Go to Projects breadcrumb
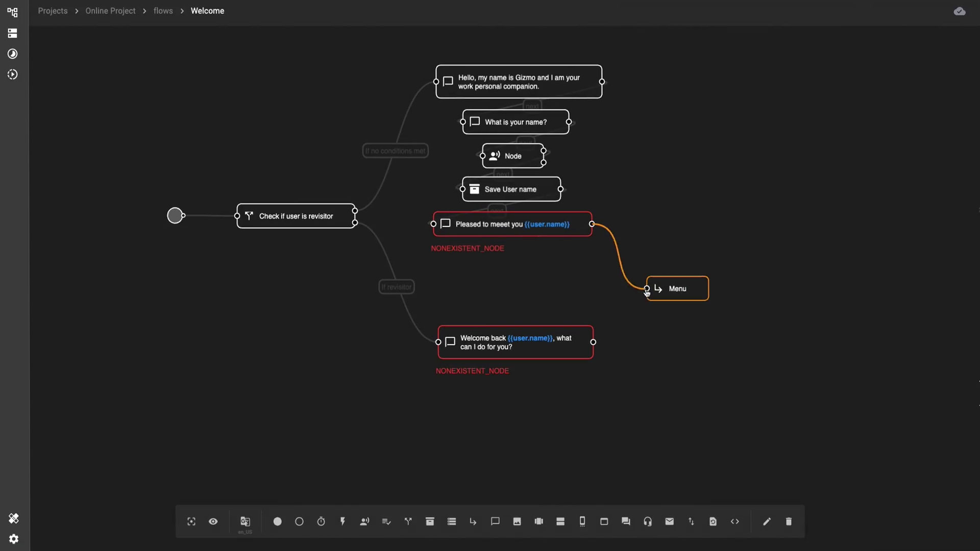Screen dimensions: 980x551 click(53, 11)
